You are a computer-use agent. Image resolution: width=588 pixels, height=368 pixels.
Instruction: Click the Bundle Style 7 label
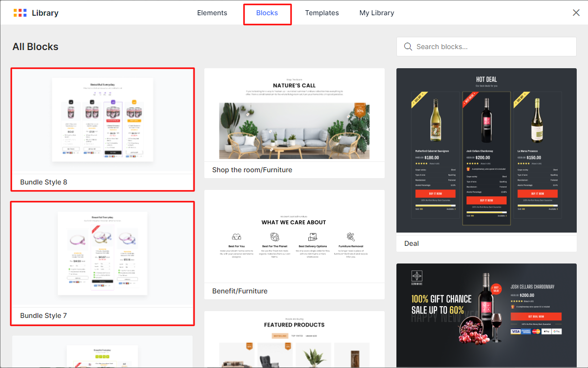point(44,315)
